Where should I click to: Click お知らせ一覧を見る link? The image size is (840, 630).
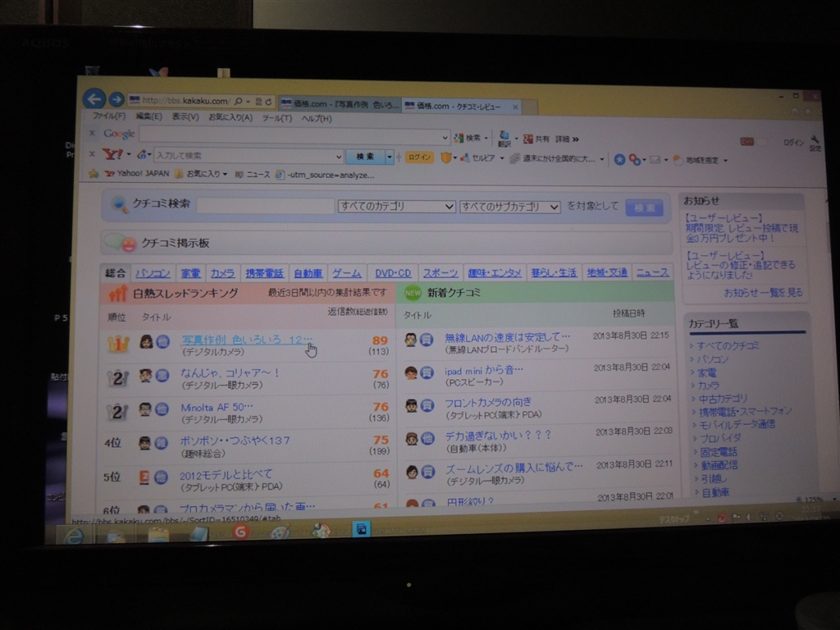click(x=763, y=293)
